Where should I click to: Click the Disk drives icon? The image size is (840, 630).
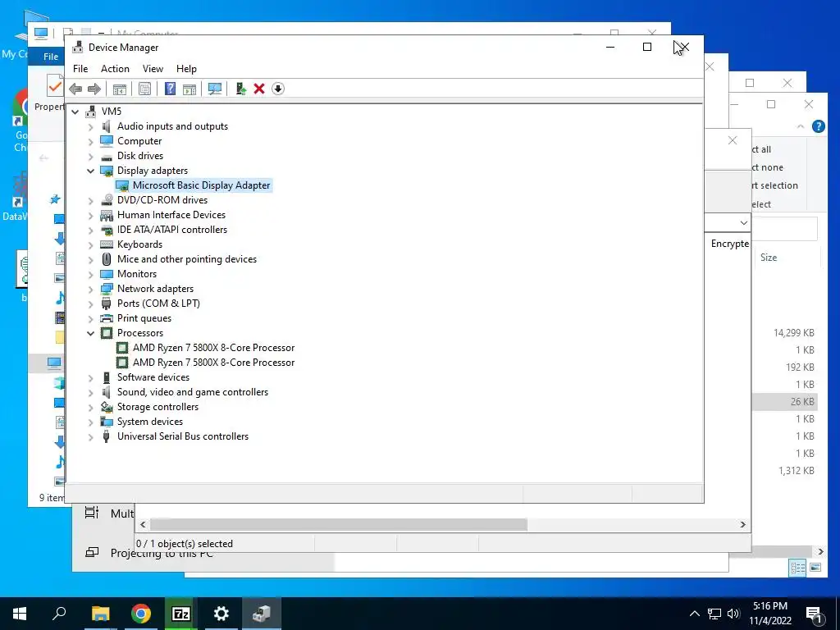click(x=107, y=157)
